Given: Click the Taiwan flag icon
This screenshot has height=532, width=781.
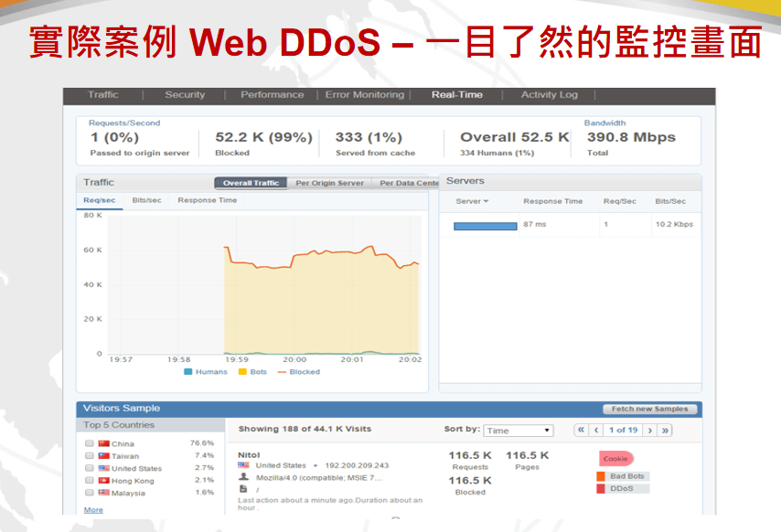Looking at the screenshot, I should pos(103,455).
